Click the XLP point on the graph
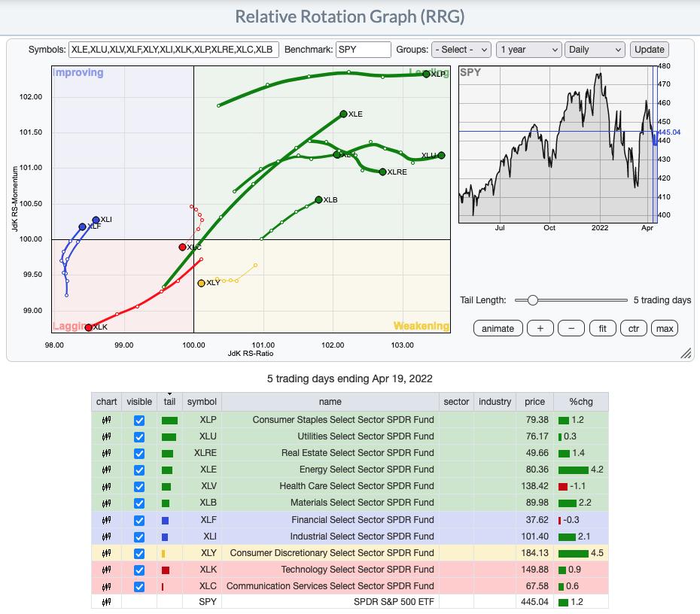Screen dimensions: 700x614 [x=426, y=74]
